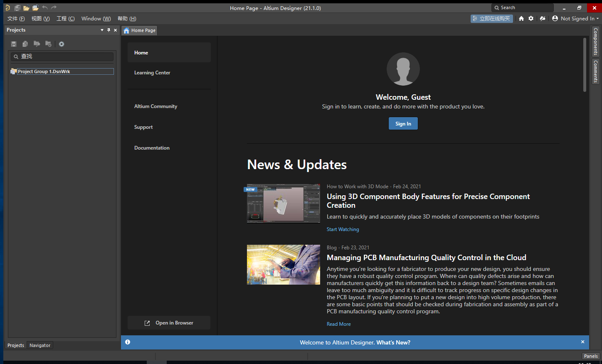Viewport: 602px width, 364px height.
Task: Click the Search box in the title bar
Action: pos(523,7)
